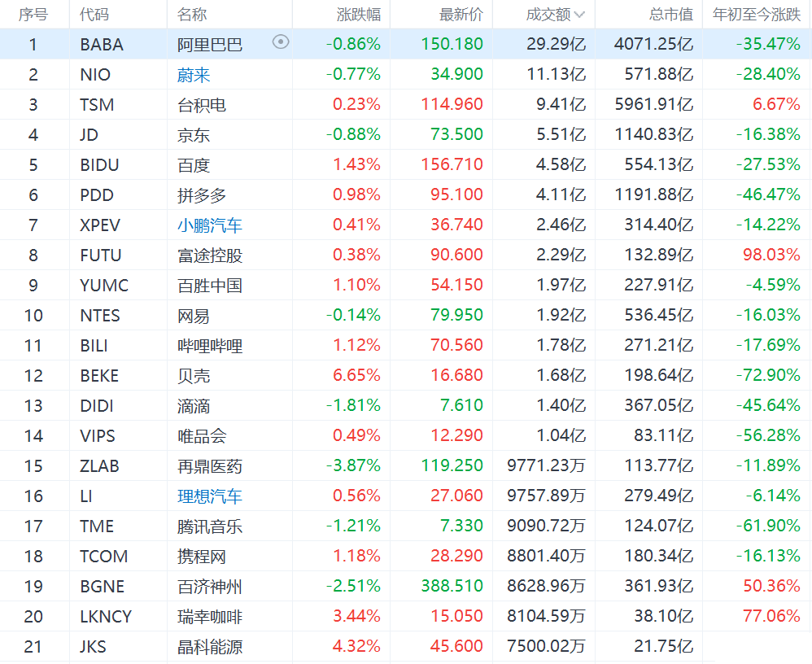Open the 小鹏汽车 stock link

click(x=210, y=225)
